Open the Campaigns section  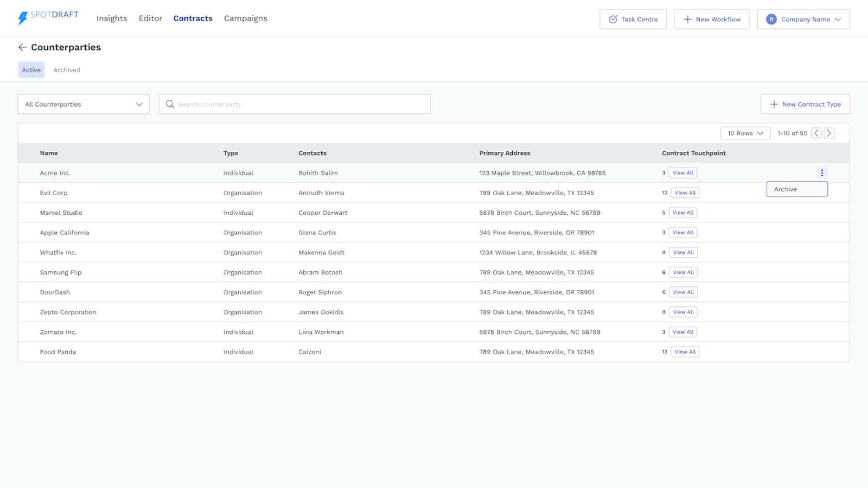[x=245, y=18]
